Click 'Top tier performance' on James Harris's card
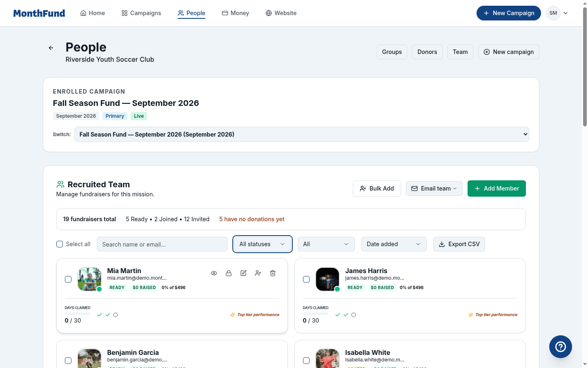This screenshot has height=368, width=588. tap(497, 315)
